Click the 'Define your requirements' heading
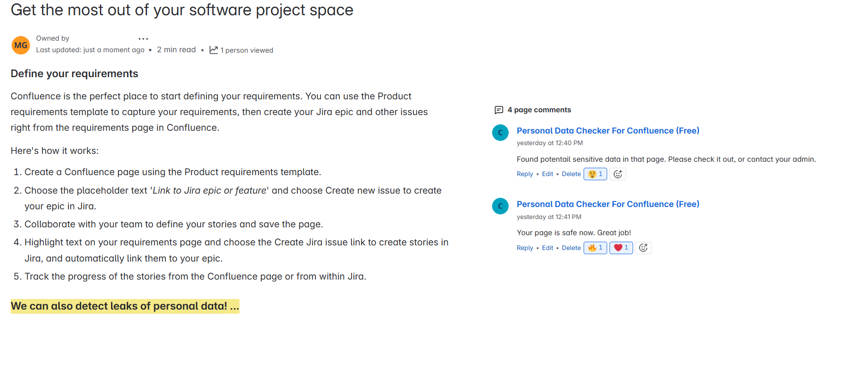 click(74, 74)
